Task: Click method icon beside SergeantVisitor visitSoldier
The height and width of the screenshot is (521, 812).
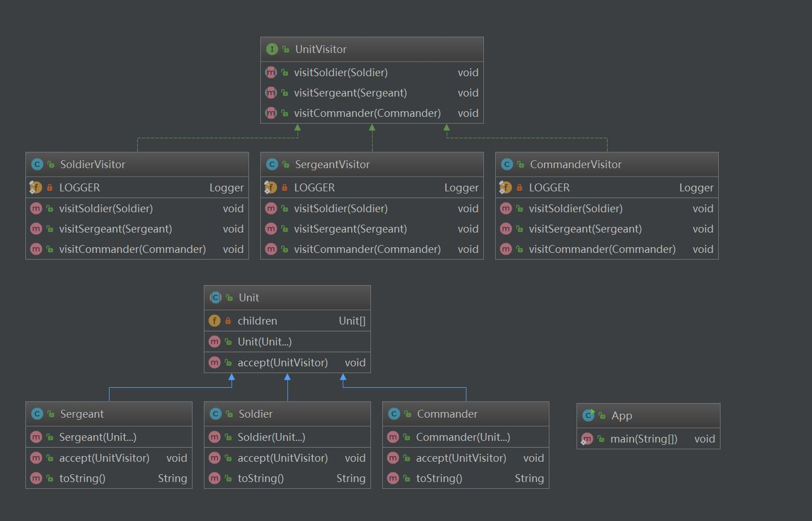Action: pos(270,208)
